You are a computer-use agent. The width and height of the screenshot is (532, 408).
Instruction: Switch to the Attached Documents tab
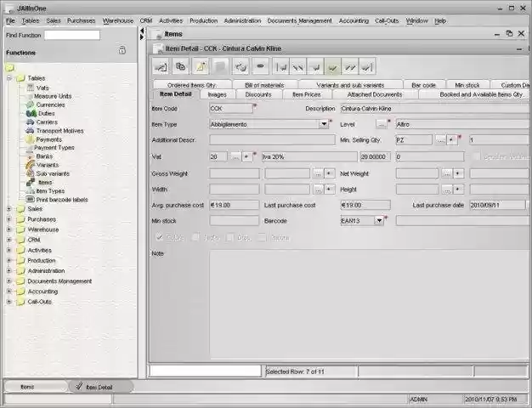tap(375, 94)
